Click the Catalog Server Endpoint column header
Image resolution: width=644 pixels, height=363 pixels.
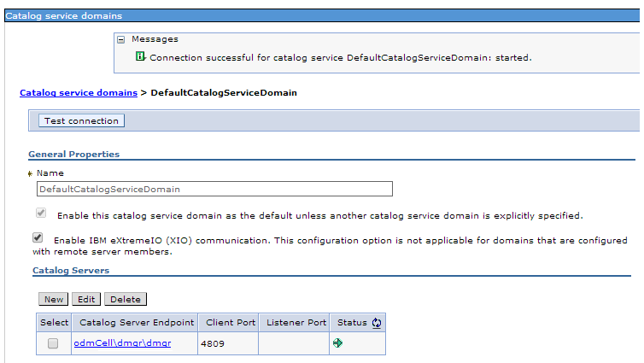(137, 323)
